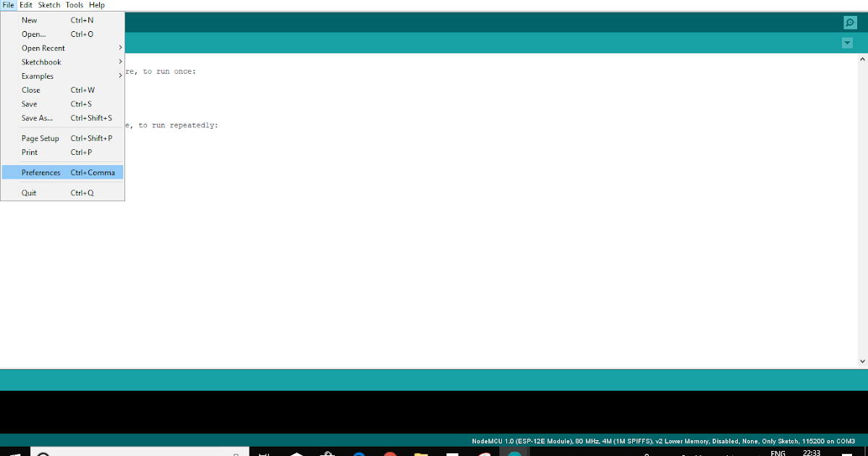Select Print in the File menu
Screen dimensions: 868x456
click(x=62, y=153)
